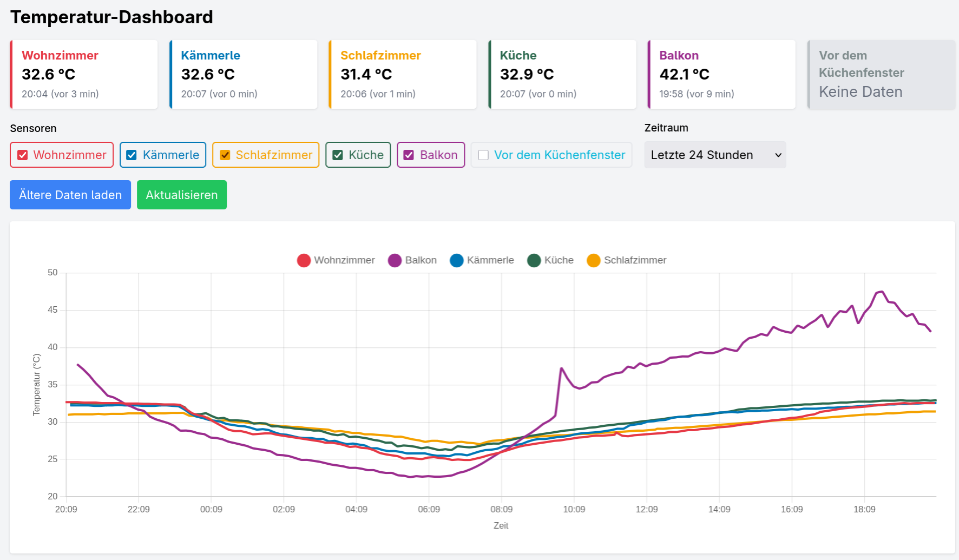Image resolution: width=959 pixels, height=560 pixels.
Task: Uncheck the Wohnzimmer sensor checkbox
Action: tap(23, 155)
